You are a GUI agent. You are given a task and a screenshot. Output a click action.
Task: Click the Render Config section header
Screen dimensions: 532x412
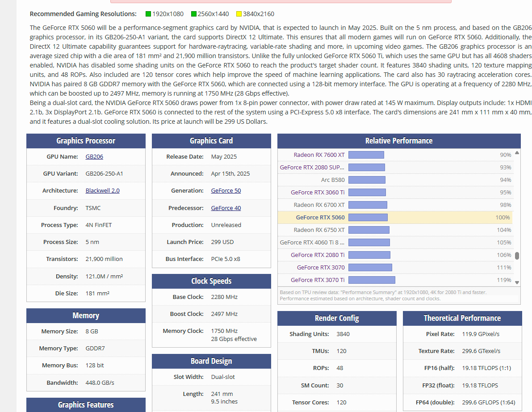[337, 318]
